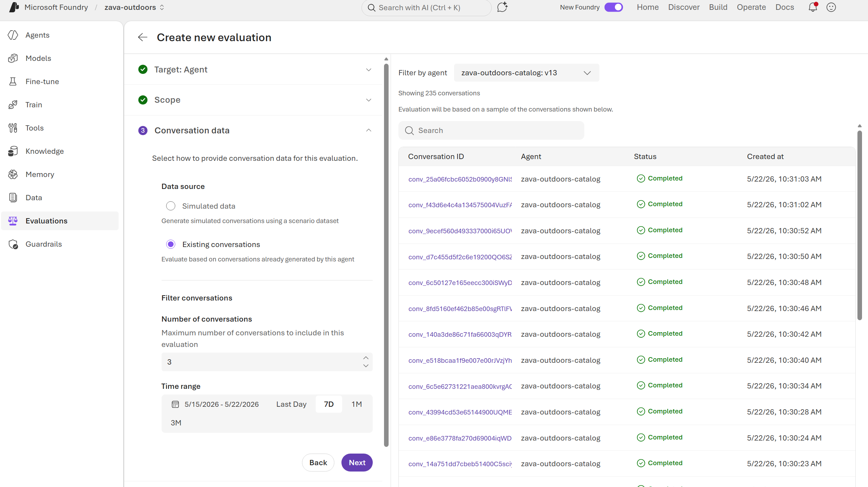Open the Memory sidebar icon
The width and height of the screenshot is (868, 487).
coord(13,174)
